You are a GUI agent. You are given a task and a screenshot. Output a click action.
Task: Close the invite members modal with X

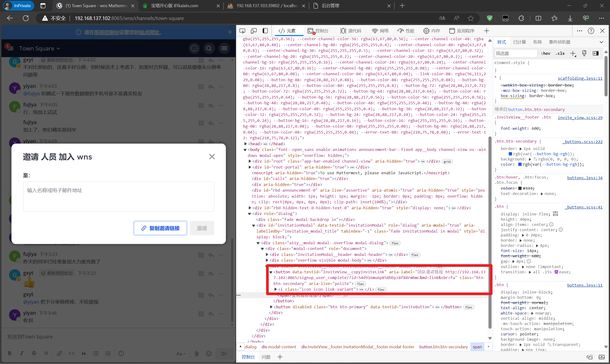click(212, 156)
